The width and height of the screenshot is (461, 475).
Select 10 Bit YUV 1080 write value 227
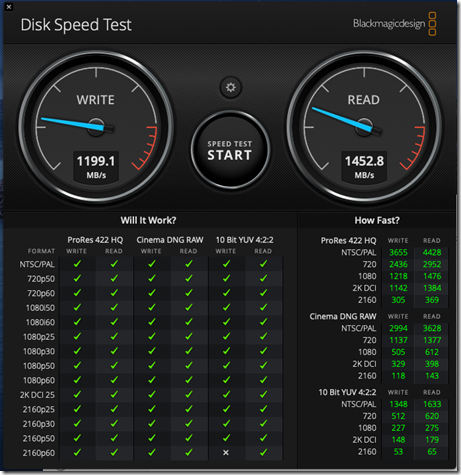coord(398,428)
